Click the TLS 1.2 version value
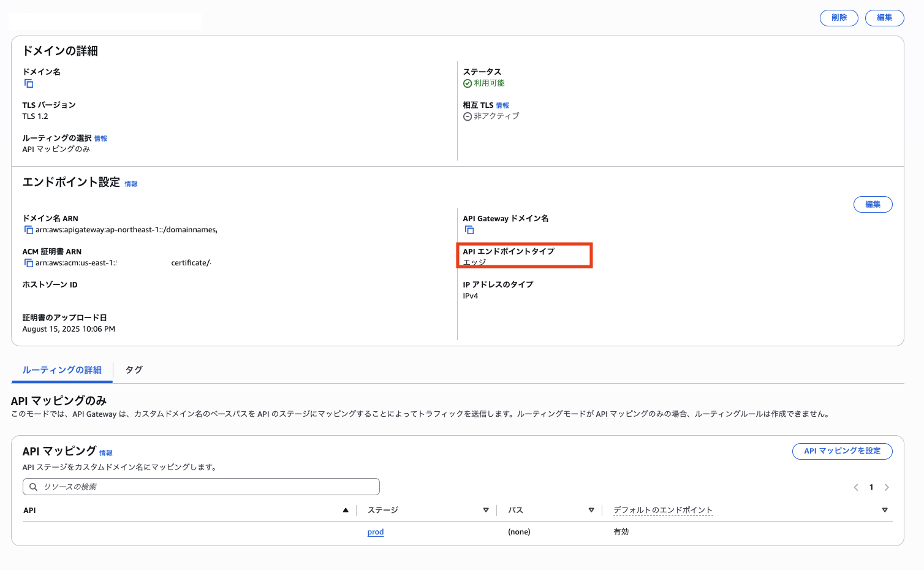 pos(35,116)
